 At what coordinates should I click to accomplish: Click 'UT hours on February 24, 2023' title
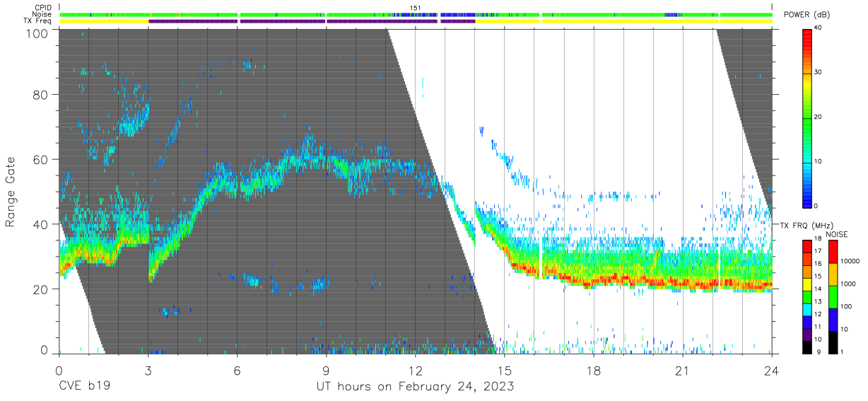click(x=415, y=387)
